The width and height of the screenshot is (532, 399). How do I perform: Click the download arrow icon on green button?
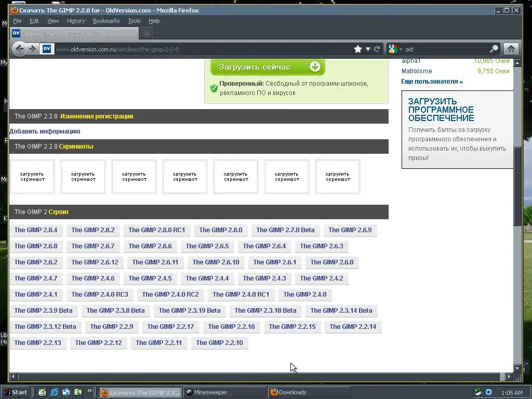315,66
